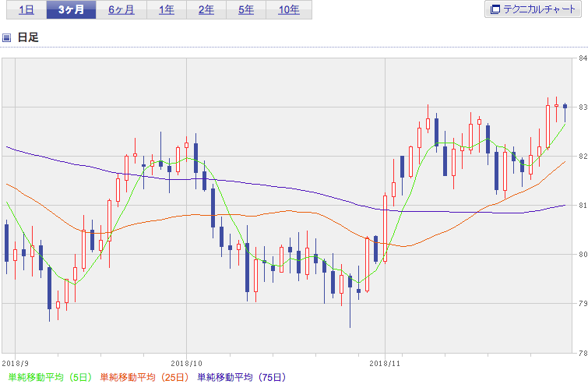588x384 pixels.
Task: Click the 日足 heading text
Action: (x=28, y=37)
